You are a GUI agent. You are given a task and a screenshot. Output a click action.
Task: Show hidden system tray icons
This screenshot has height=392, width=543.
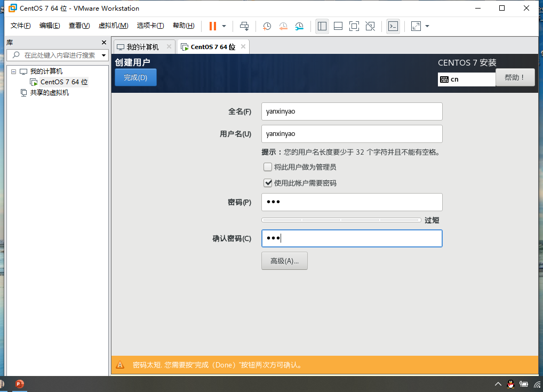pos(498,384)
